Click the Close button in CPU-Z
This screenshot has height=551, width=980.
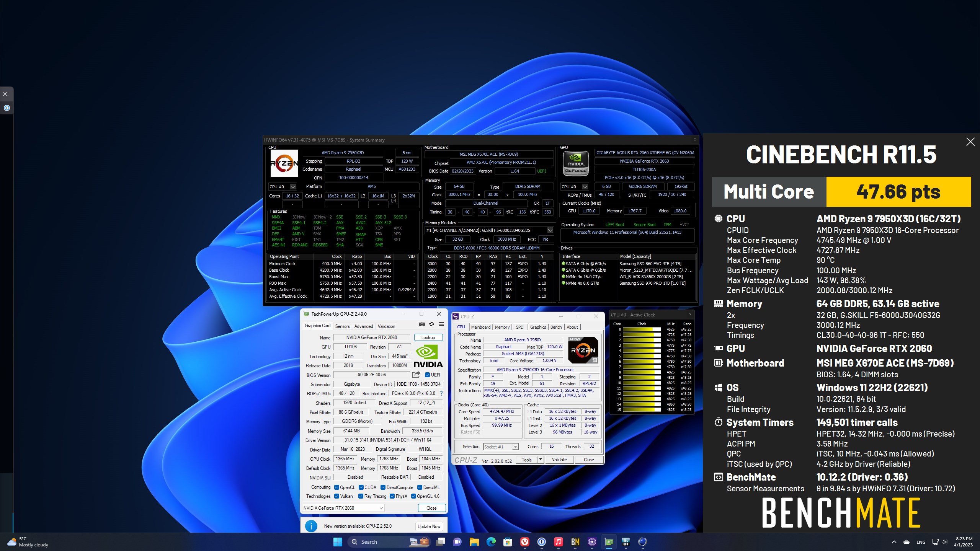[x=589, y=460]
